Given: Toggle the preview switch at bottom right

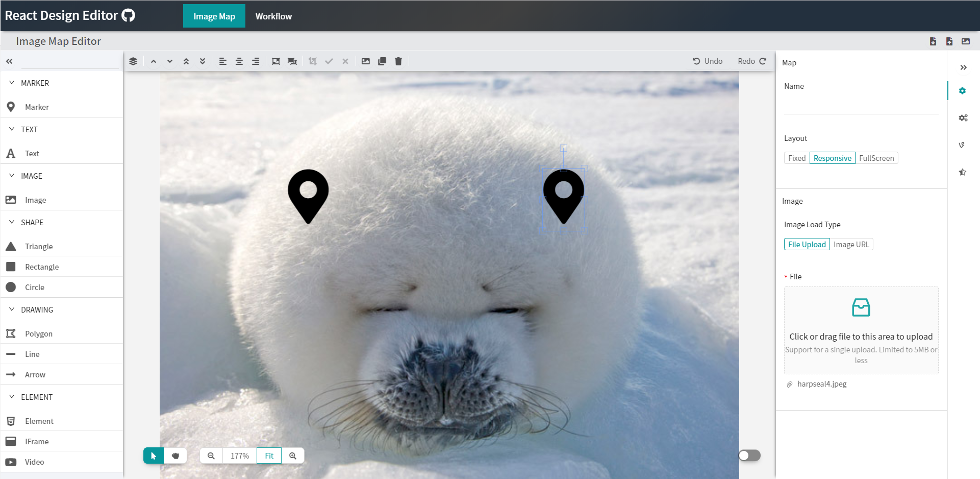Looking at the screenshot, I should click(749, 455).
